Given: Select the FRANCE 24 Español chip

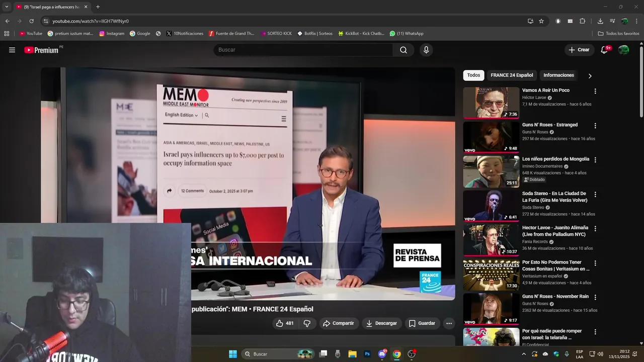Looking at the screenshot, I should point(512,75).
